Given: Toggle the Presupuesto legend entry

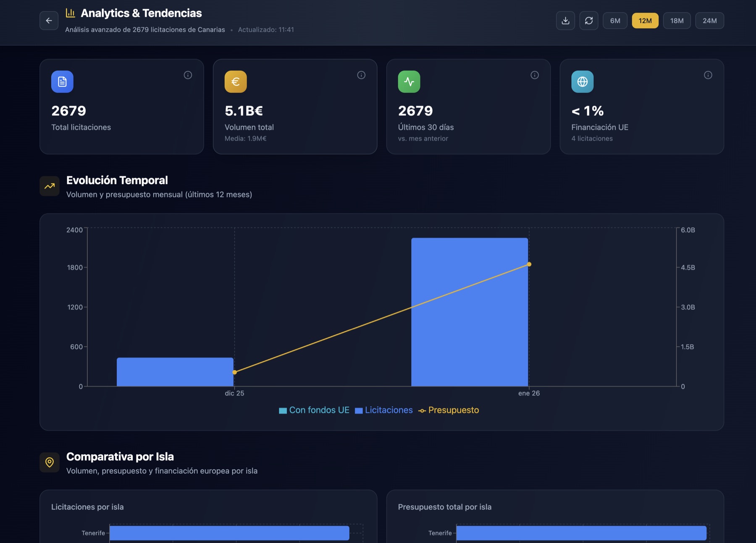Looking at the screenshot, I should (449, 410).
